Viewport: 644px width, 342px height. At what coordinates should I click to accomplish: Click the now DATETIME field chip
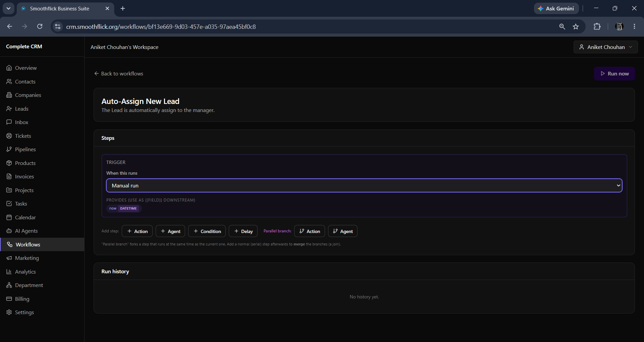point(124,208)
